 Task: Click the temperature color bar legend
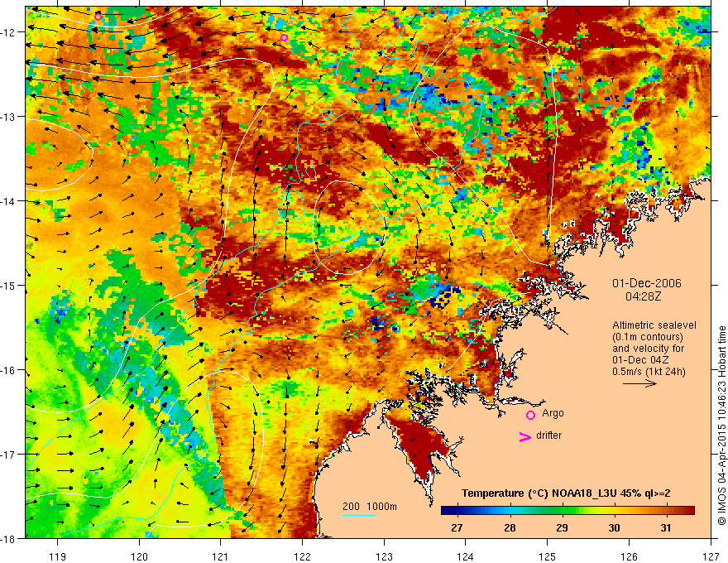tap(568, 511)
